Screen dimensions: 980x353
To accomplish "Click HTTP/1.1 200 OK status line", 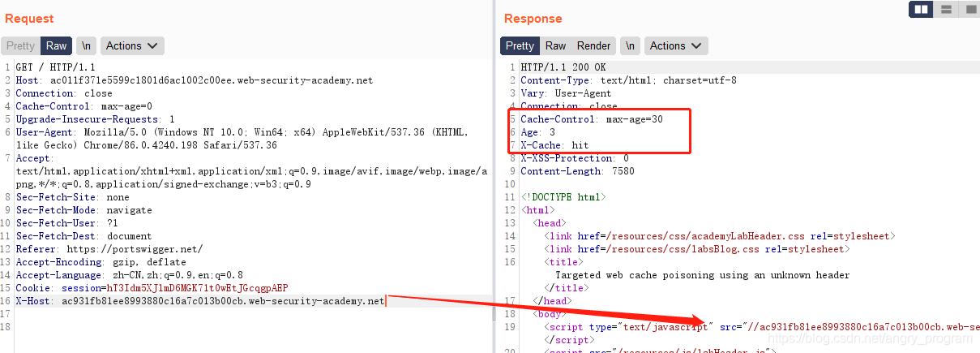I will coord(563,67).
